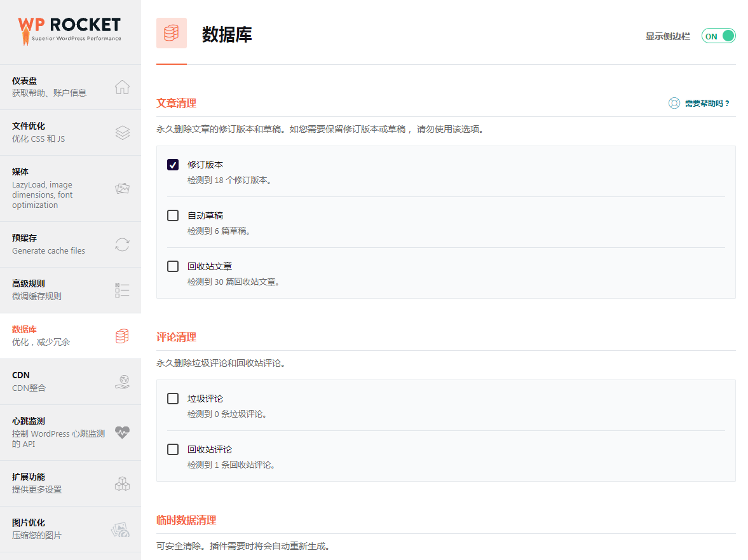Click the file optimization layers icon

122,132
